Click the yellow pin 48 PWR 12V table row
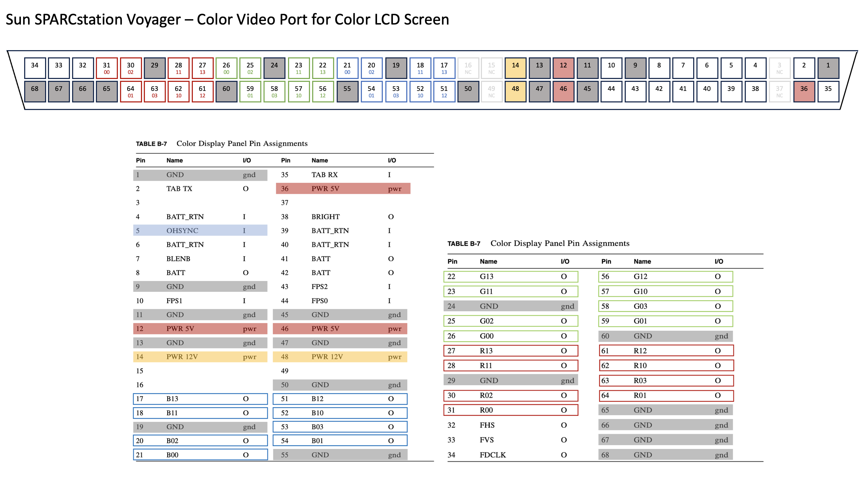 [340, 357]
